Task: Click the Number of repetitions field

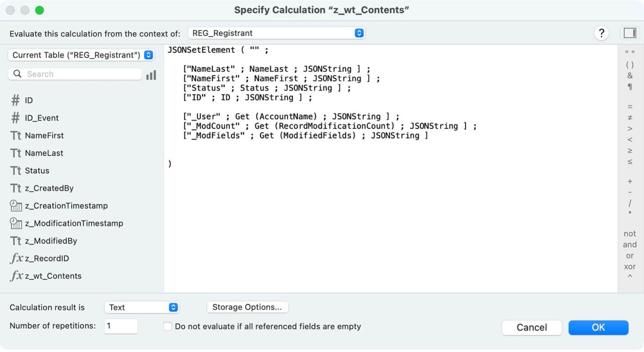Action: [121, 326]
